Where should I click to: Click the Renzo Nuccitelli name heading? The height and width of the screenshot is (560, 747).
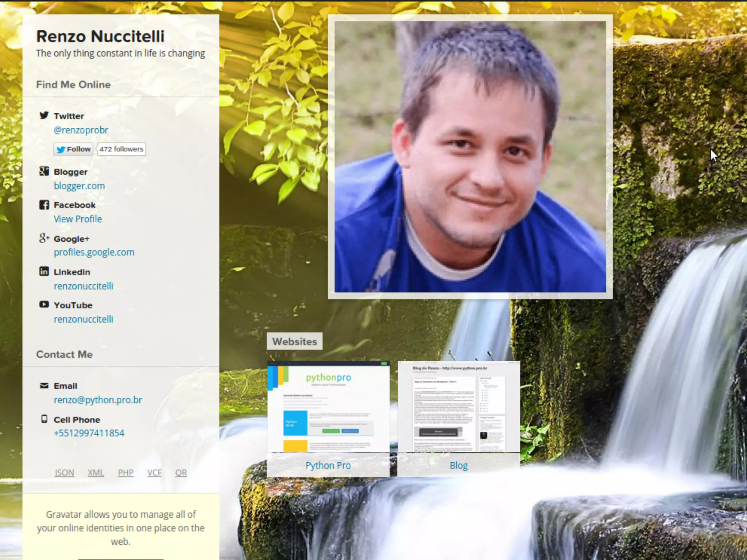point(100,36)
